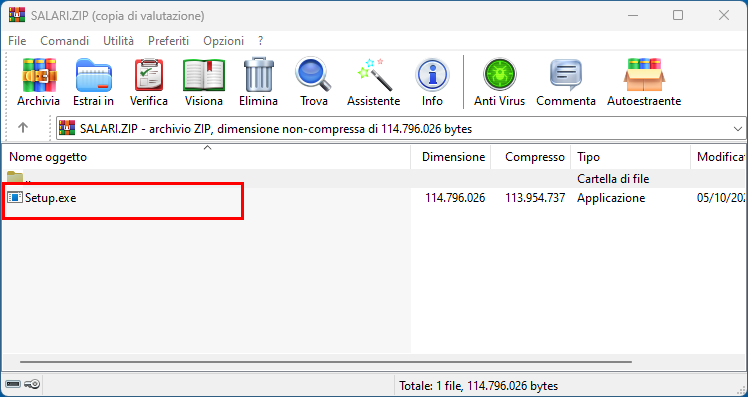Start the Anti Virus scan
Viewport: 748px width, 397px height.
tap(499, 82)
